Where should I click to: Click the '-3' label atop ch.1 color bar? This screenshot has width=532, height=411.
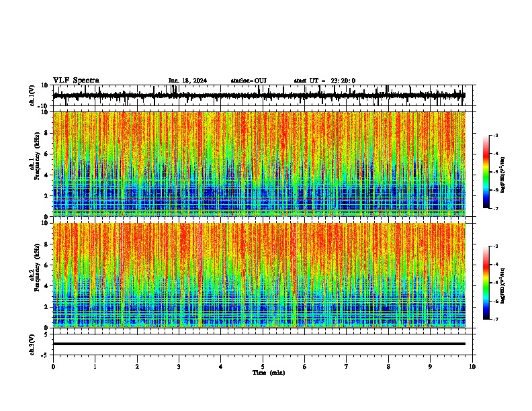pyautogui.click(x=495, y=135)
